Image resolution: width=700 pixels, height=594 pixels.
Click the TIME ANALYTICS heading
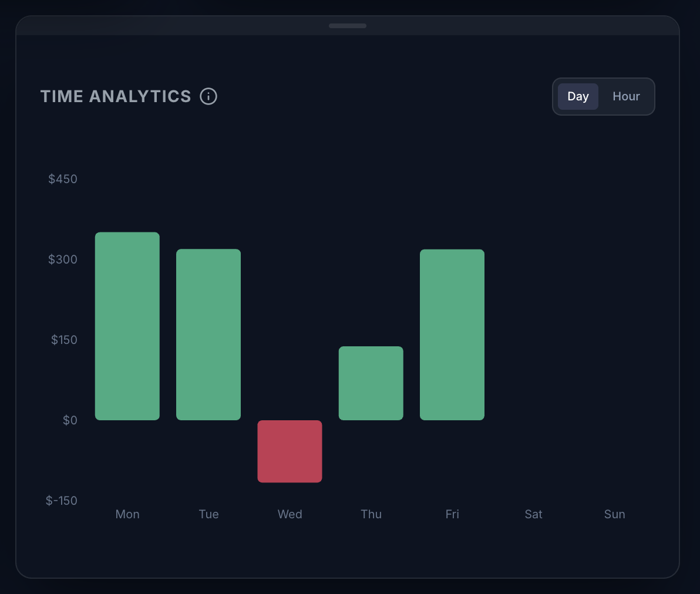116,96
